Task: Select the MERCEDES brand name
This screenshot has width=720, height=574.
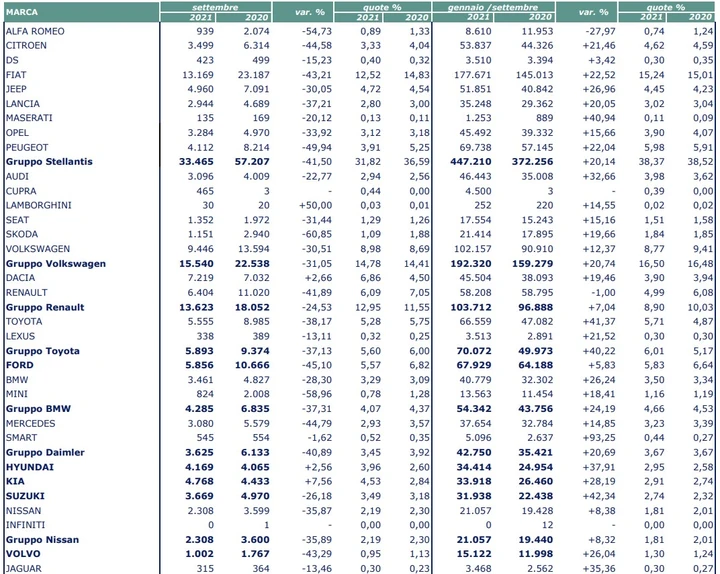Action: click(x=30, y=423)
